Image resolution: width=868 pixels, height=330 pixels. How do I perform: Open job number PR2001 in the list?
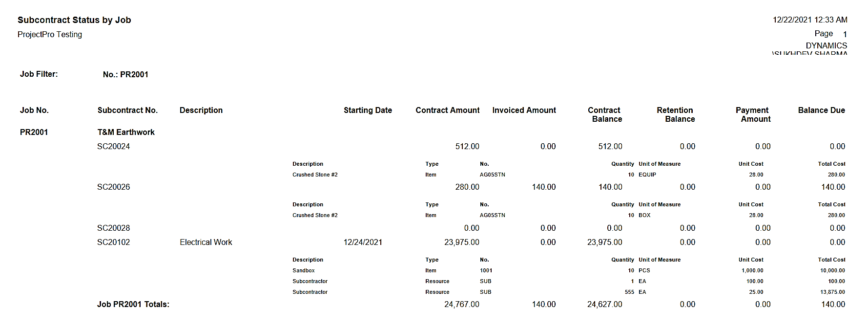tap(34, 132)
